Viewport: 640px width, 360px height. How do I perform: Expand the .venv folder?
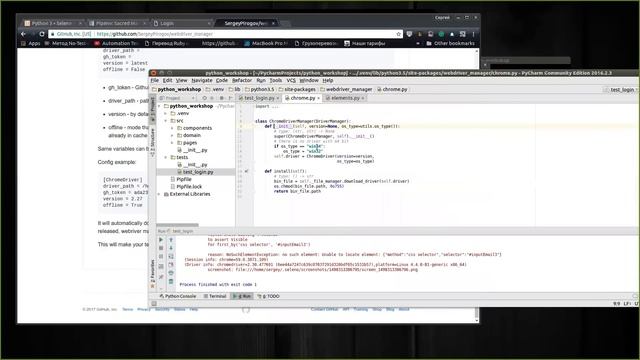(166, 113)
